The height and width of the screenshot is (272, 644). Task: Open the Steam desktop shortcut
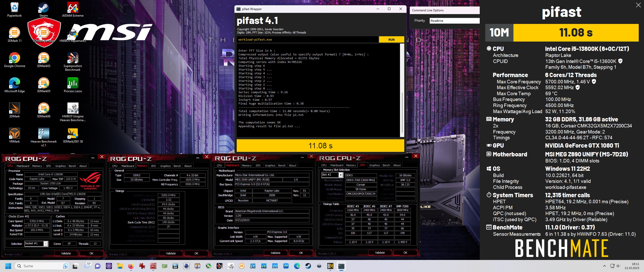44,10
